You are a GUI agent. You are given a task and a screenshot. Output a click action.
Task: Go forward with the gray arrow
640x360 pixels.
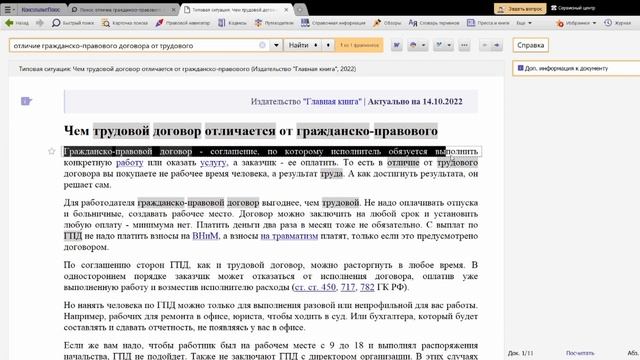pyautogui.click(x=40, y=23)
